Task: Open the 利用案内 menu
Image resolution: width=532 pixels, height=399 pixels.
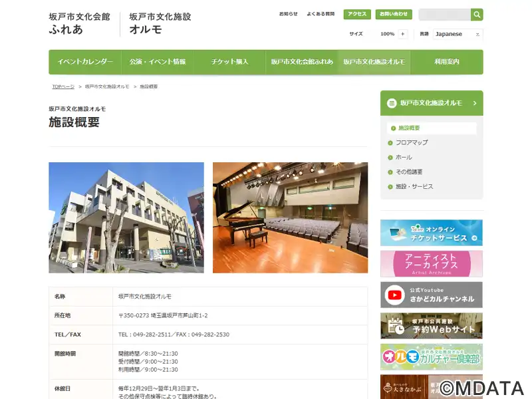Action: pos(447,62)
